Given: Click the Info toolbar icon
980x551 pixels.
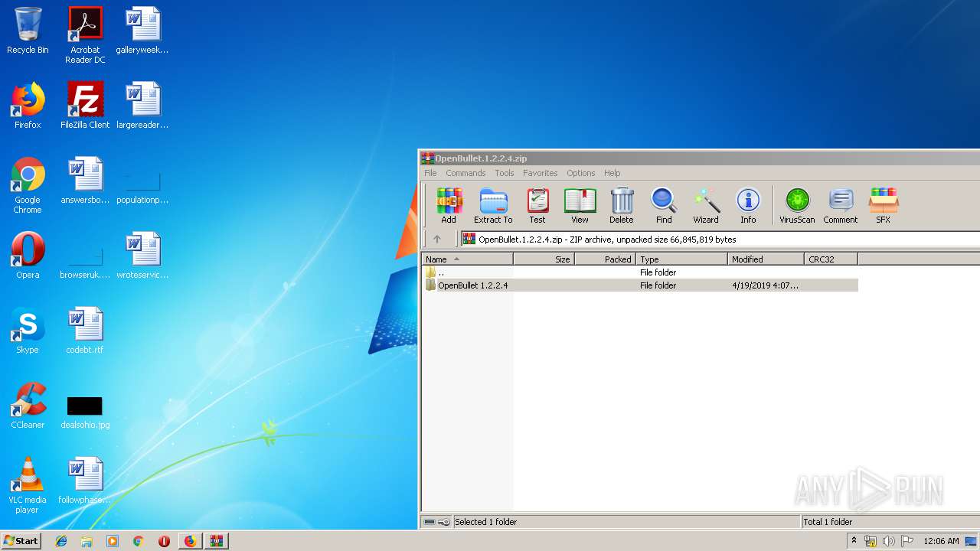Looking at the screenshot, I should pos(748,206).
